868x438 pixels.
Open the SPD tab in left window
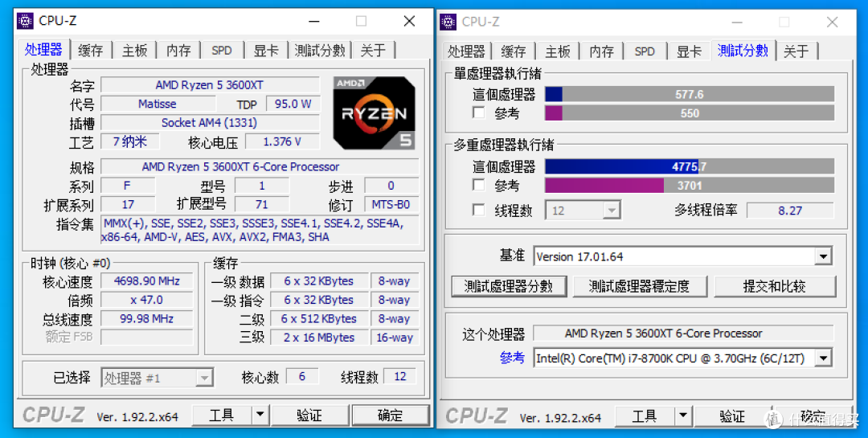click(222, 51)
